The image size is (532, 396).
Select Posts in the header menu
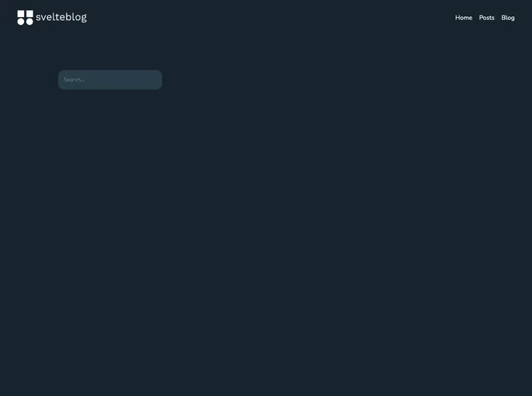(486, 18)
